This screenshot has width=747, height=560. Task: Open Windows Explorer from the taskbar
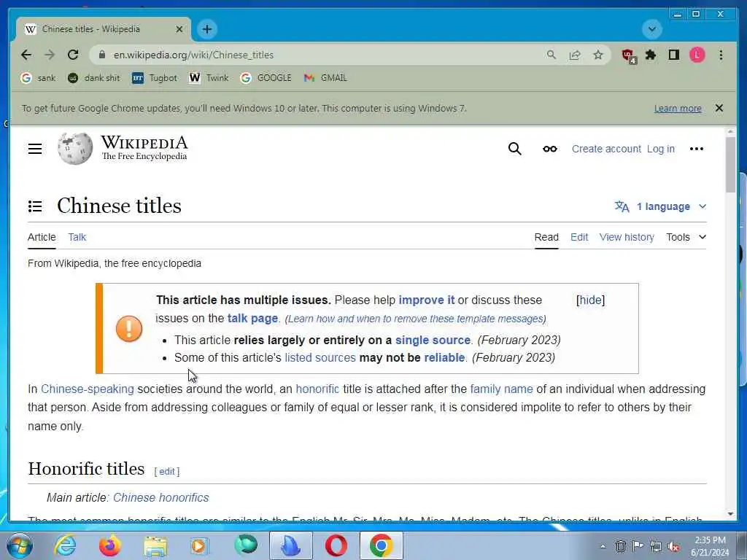(x=155, y=546)
